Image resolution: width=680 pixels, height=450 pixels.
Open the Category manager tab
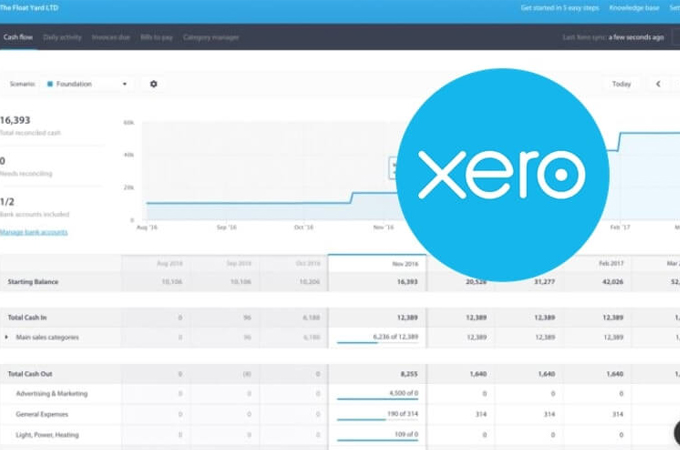point(209,37)
